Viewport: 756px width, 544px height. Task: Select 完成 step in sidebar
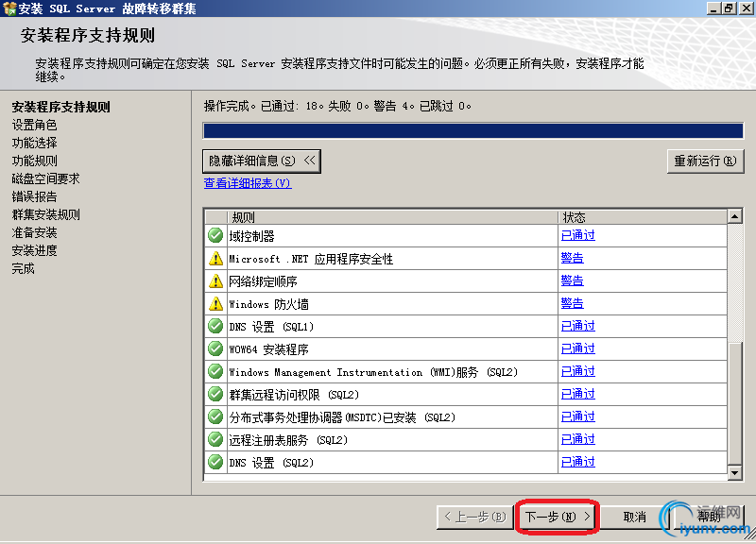pyautogui.click(x=23, y=268)
